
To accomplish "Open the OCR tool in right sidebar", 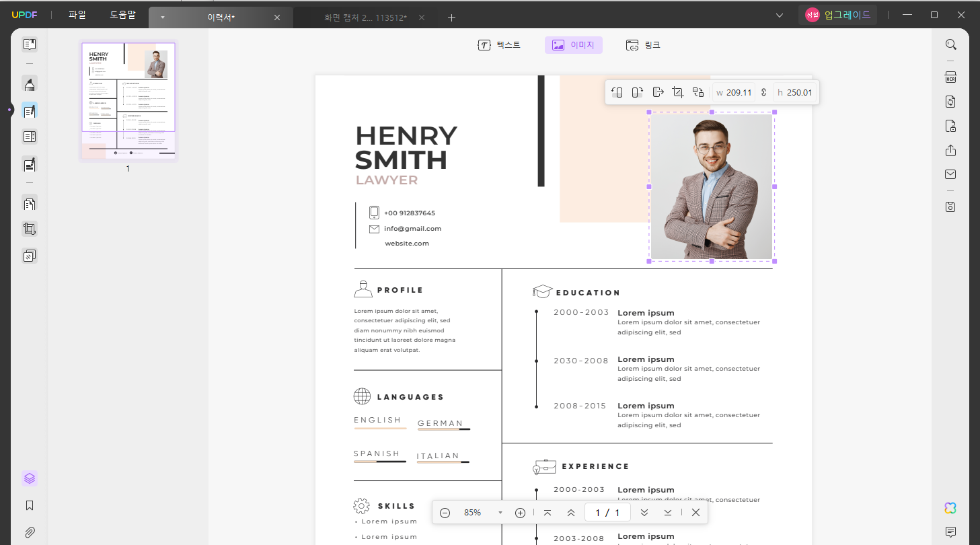I will (x=950, y=77).
